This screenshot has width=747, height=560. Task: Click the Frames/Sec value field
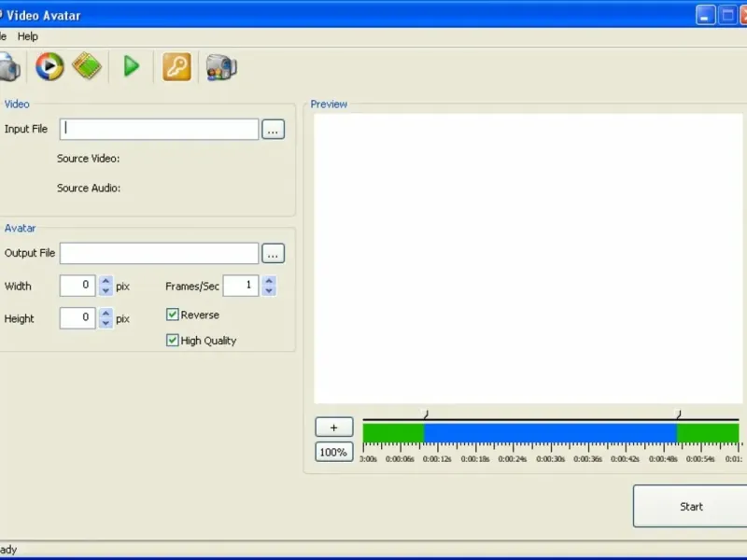[x=241, y=286]
